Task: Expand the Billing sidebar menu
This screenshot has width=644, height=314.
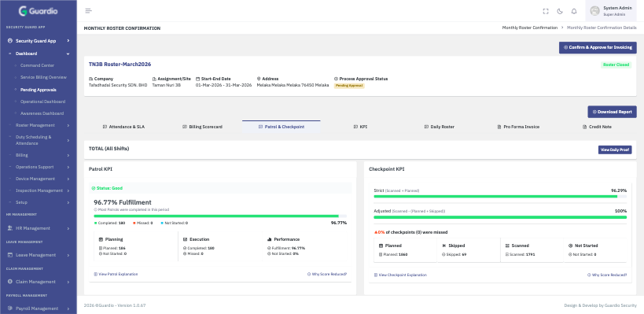Action: point(68,155)
